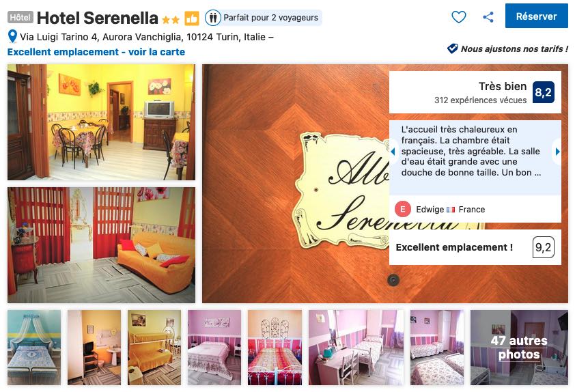Open the Albergo Serenella door sign photo
The width and height of the screenshot is (575, 392).
click(295, 183)
